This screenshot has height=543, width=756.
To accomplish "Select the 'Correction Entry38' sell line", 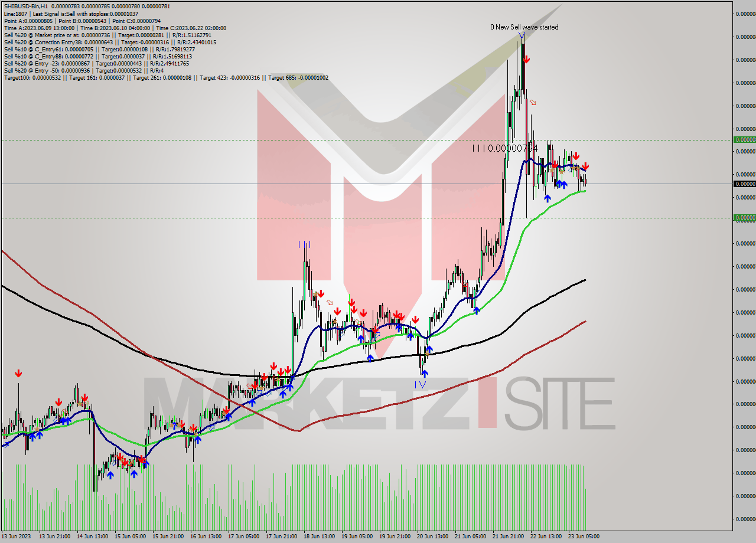I will pos(109,42).
